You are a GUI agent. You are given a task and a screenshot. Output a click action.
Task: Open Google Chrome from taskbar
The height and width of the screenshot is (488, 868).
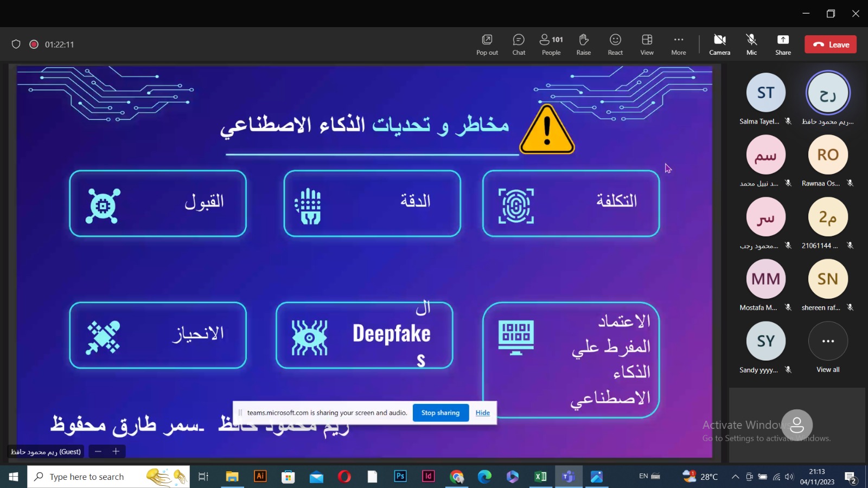point(457,477)
